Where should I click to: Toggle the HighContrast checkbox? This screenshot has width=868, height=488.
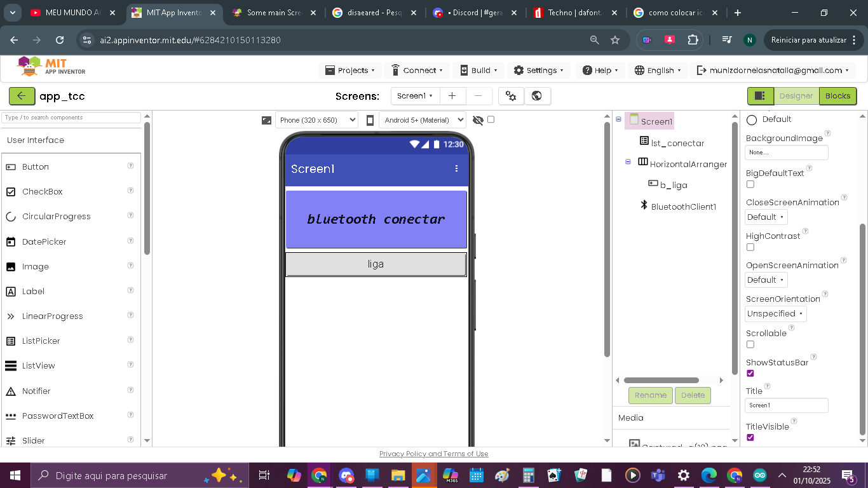point(750,247)
